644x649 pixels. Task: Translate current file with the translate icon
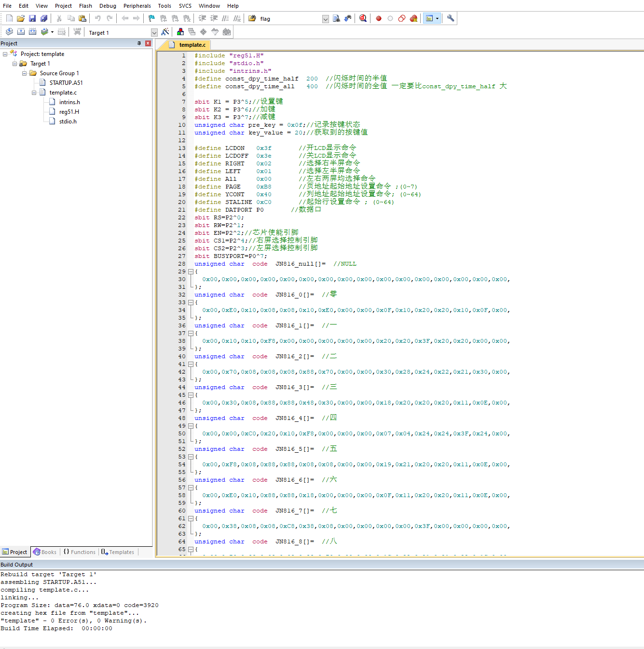(x=9, y=32)
